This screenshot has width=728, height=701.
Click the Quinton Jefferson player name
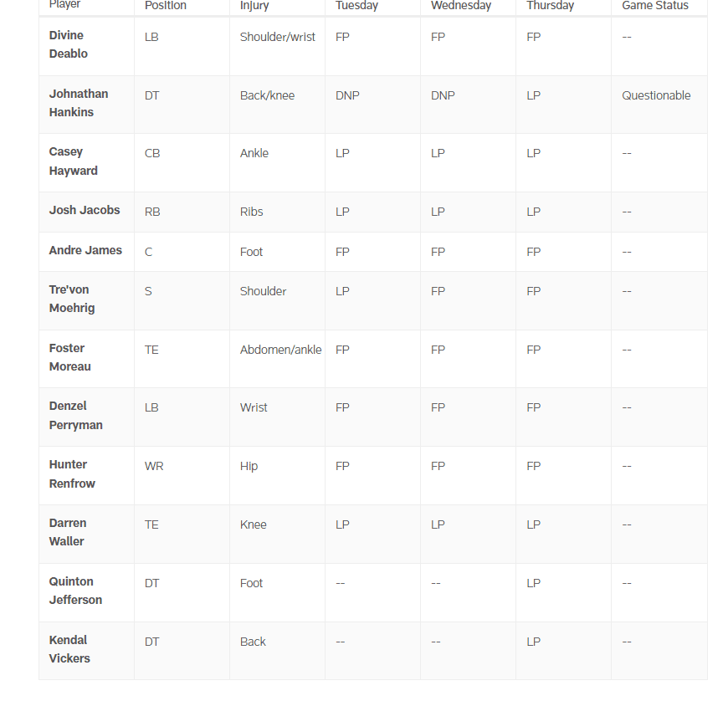pyautogui.click(x=75, y=591)
